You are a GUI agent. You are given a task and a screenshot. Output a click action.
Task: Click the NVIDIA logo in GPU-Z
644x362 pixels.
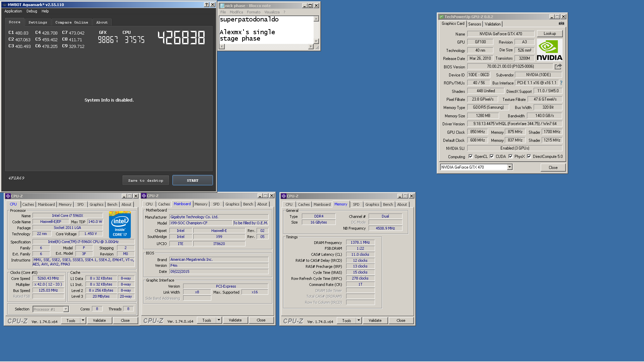point(549,50)
